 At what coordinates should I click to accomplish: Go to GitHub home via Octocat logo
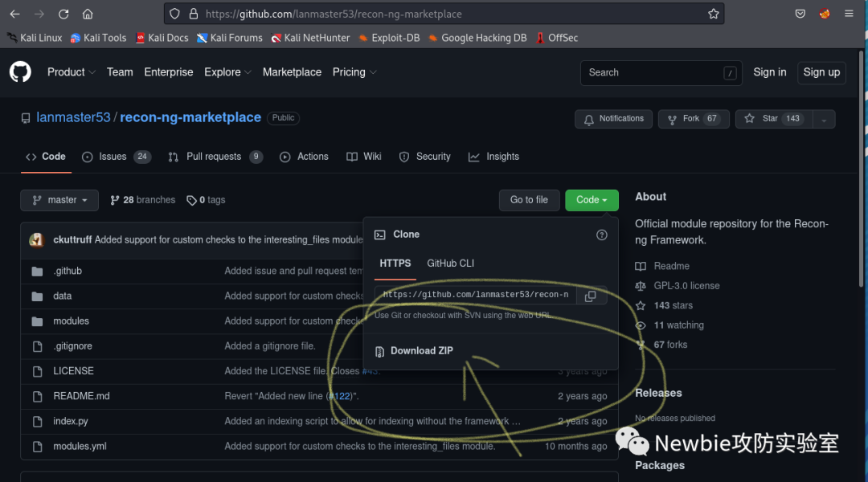[20, 72]
